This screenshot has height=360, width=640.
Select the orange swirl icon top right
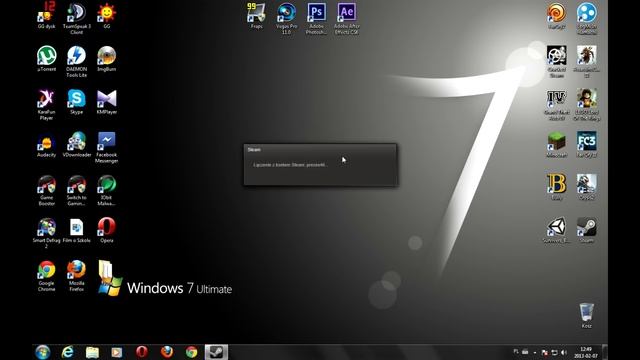coord(557,16)
